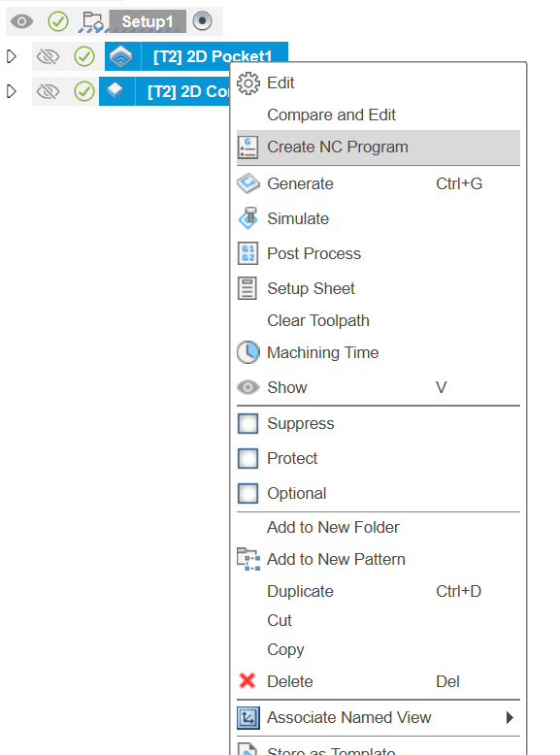Click the Create NC Program icon
Viewport: 560px width, 755px height.
pos(248,148)
